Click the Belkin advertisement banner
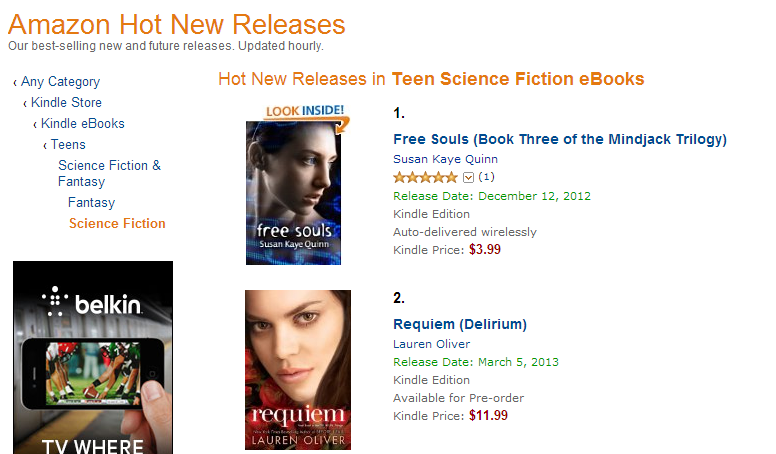Screen dimensions: 776x454 click(93, 357)
